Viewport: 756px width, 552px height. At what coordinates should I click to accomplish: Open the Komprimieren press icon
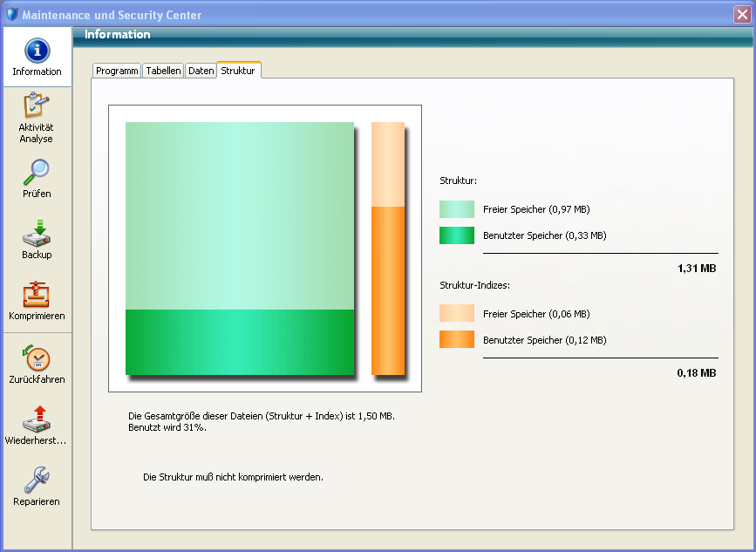37,294
